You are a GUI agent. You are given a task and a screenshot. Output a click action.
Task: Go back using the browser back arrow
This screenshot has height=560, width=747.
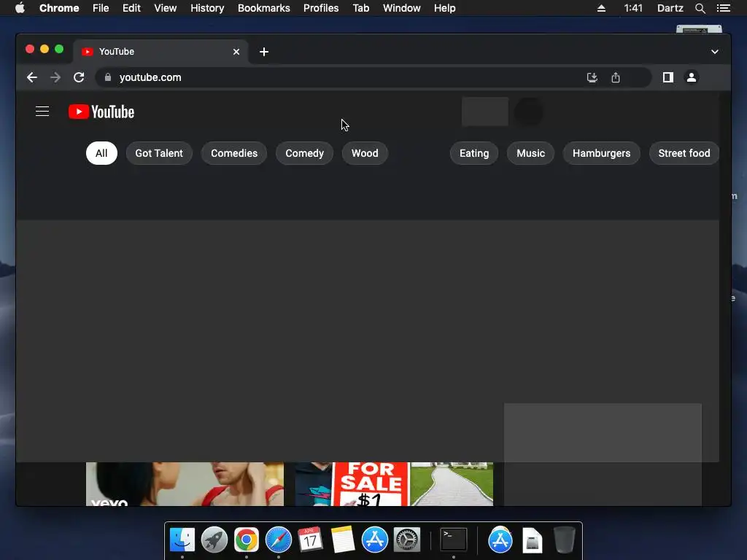[32, 77]
